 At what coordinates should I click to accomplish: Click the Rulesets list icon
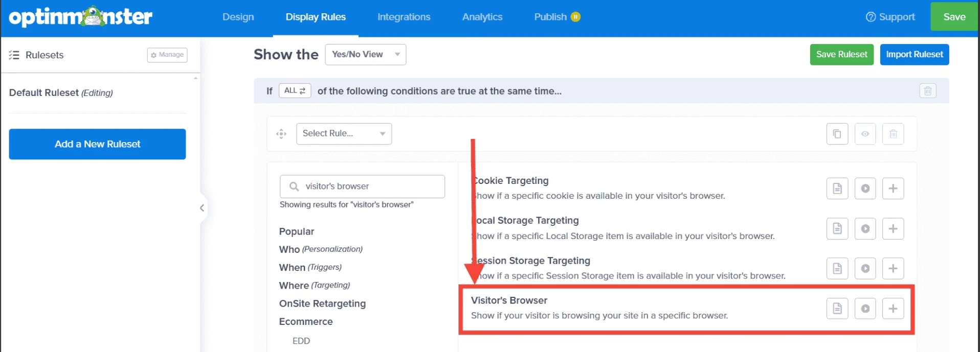[14, 55]
